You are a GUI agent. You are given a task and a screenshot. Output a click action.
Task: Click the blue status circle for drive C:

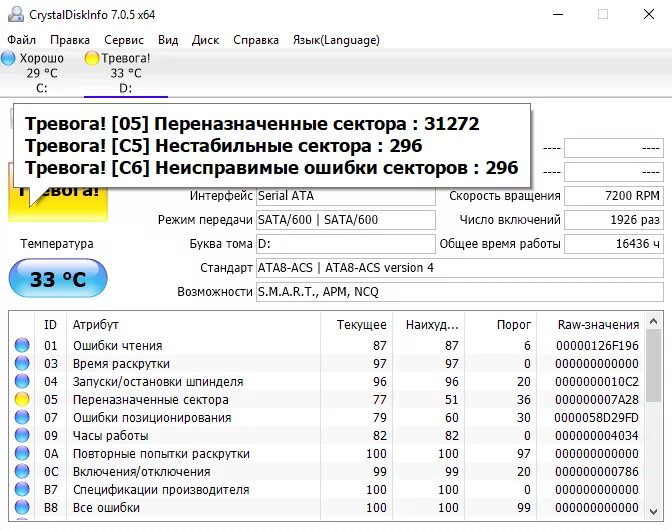click(8, 58)
